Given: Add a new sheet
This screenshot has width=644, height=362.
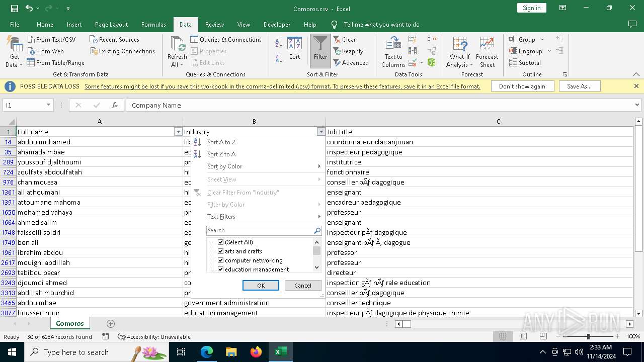Looking at the screenshot, I should [111, 323].
